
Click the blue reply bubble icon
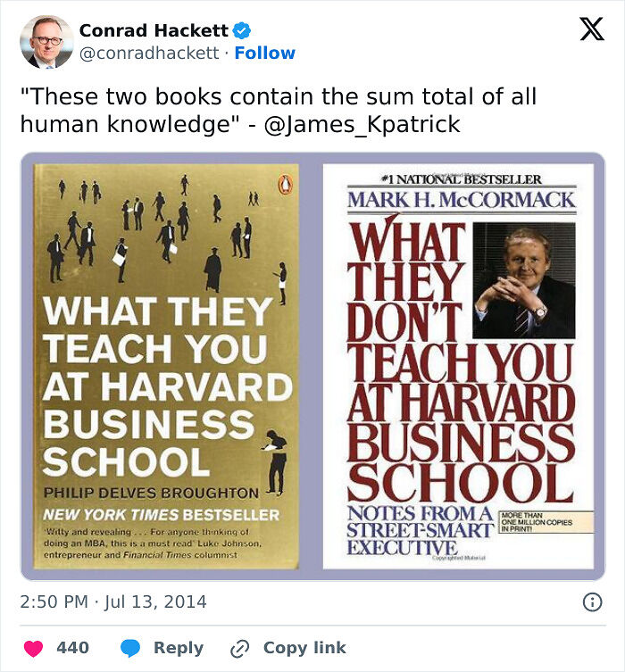coord(130,648)
